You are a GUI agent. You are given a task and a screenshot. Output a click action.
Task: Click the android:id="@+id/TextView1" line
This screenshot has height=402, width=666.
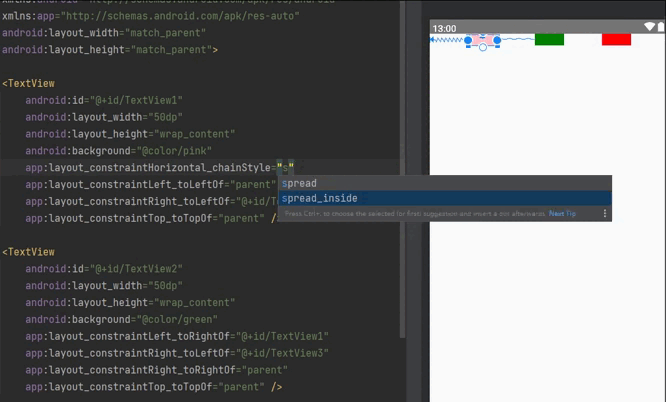point(104,100)
